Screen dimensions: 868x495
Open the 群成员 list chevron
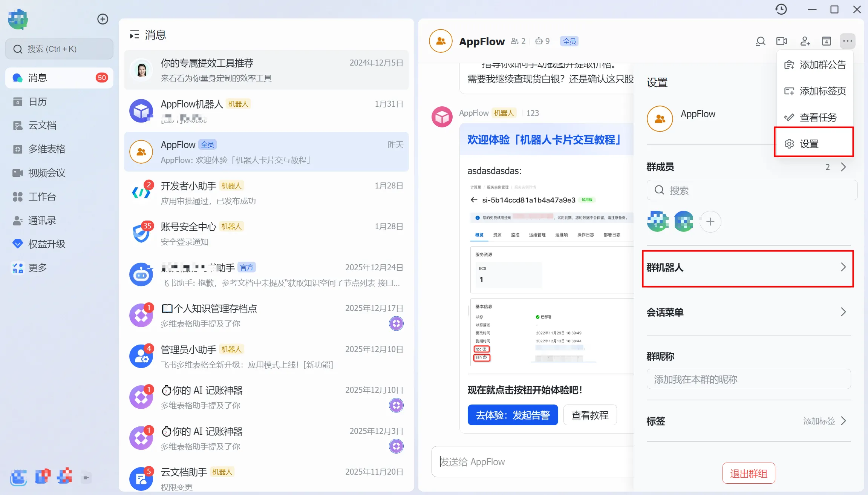coord(844,167)
